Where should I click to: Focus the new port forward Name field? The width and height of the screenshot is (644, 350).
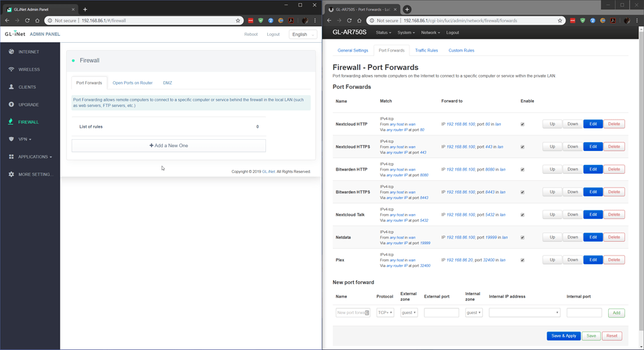(353, 313)
